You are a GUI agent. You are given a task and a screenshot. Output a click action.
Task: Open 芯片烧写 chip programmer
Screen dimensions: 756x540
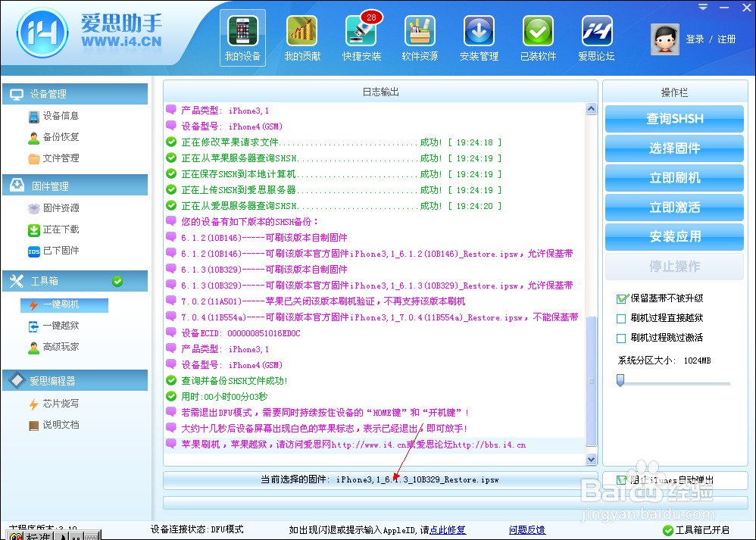[54, 404]
